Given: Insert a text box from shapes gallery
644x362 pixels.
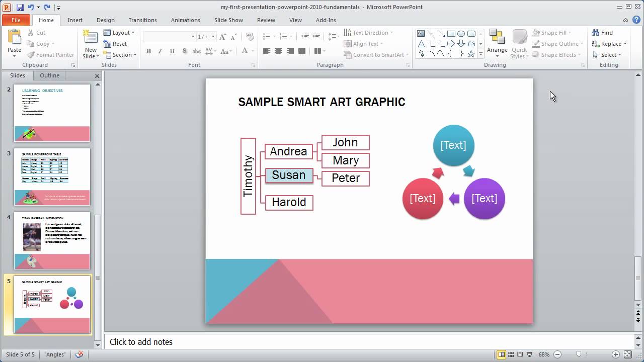Looking at the screenshot, I should 421,34.
